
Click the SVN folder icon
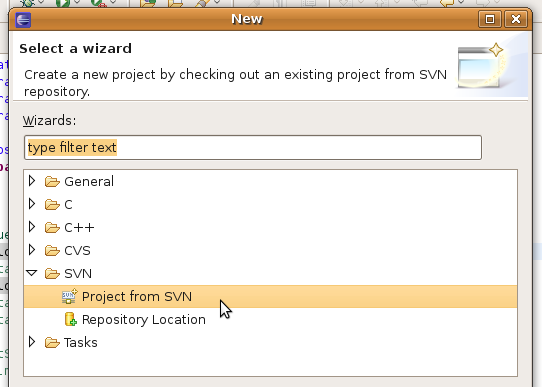point(52,273)
